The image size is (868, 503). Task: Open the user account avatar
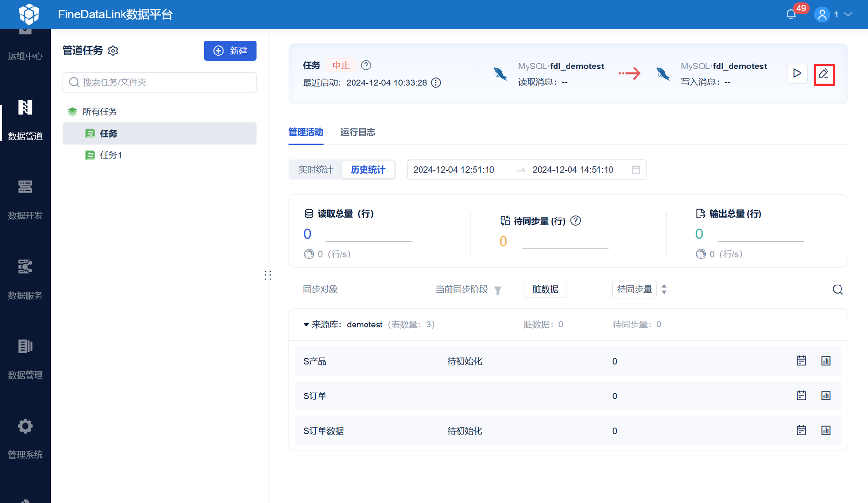coord(822,14)
